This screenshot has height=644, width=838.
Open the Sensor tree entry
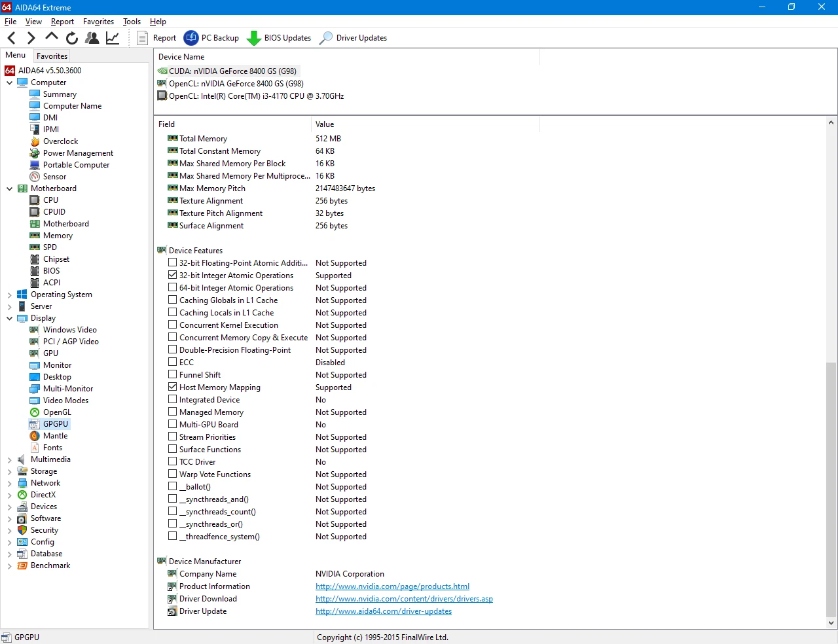point(54,177)
